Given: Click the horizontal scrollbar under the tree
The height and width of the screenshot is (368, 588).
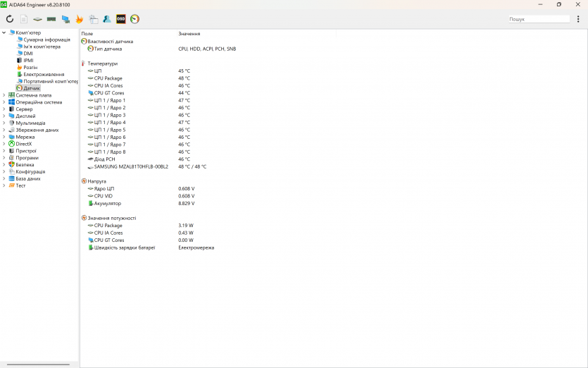Looking at the screenshot, I should (x=39, y=364).
